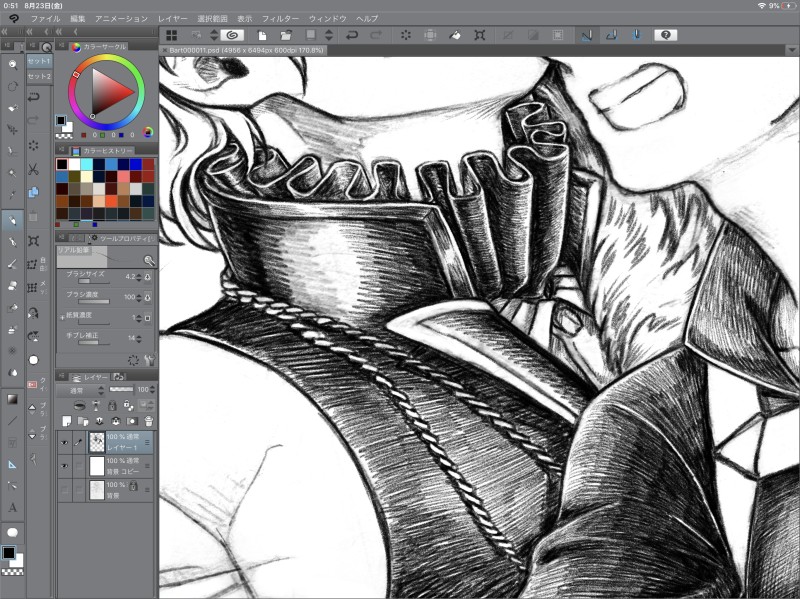This screenshot has height=599, width=800.
Task: Select the Blend (water drop) tool
Action: (x=12, y=372)
